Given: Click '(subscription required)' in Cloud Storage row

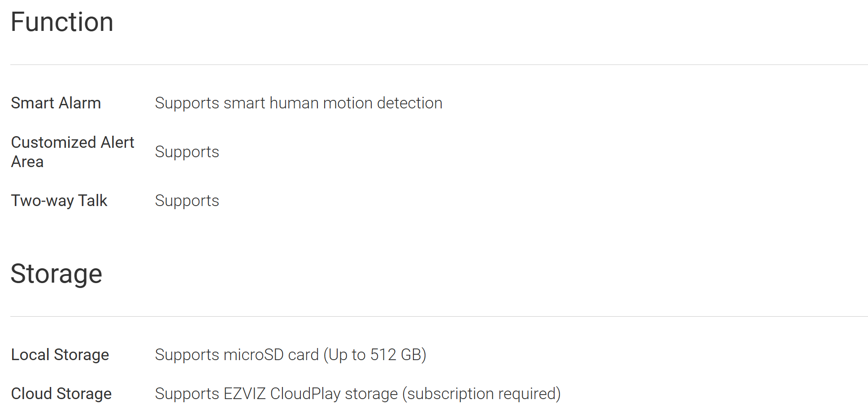Looking at the screenshot, I should 482,394.
